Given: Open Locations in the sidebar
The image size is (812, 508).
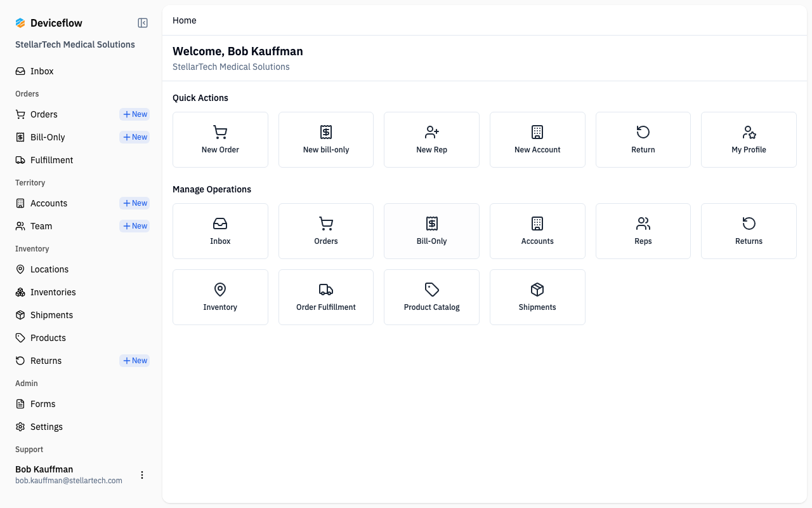Looking at the screenshot, I should (x=82, y=269).
